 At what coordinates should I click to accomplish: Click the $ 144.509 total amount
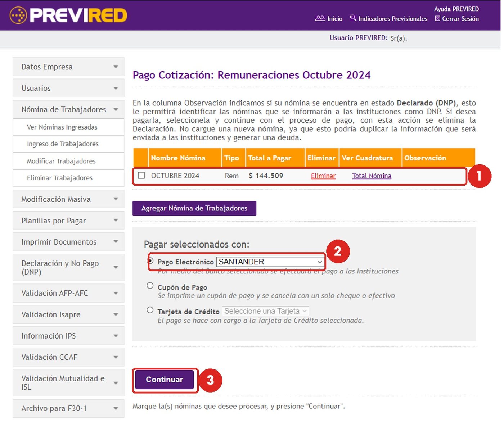pos(266,176)
